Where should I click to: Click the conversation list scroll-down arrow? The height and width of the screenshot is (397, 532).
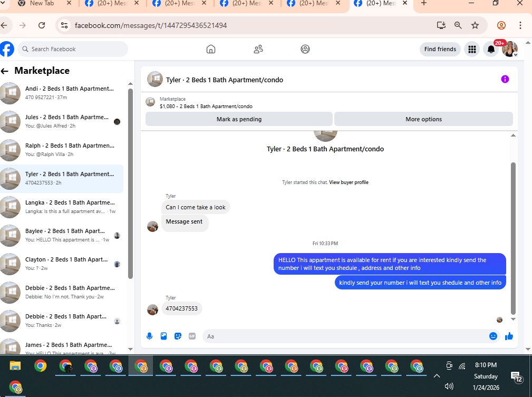[130, 349]
